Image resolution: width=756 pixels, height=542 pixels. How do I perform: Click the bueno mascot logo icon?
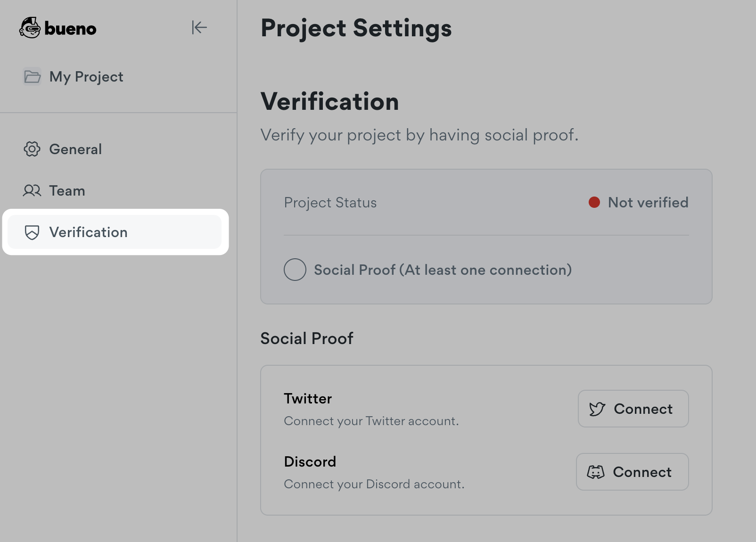pyautogui.click(x=30, y=28)
